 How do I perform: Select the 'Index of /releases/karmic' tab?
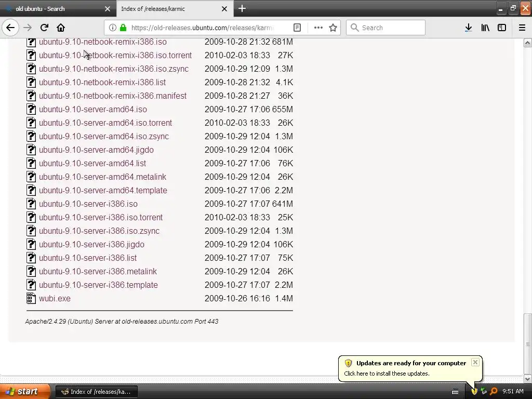[175, 8]
